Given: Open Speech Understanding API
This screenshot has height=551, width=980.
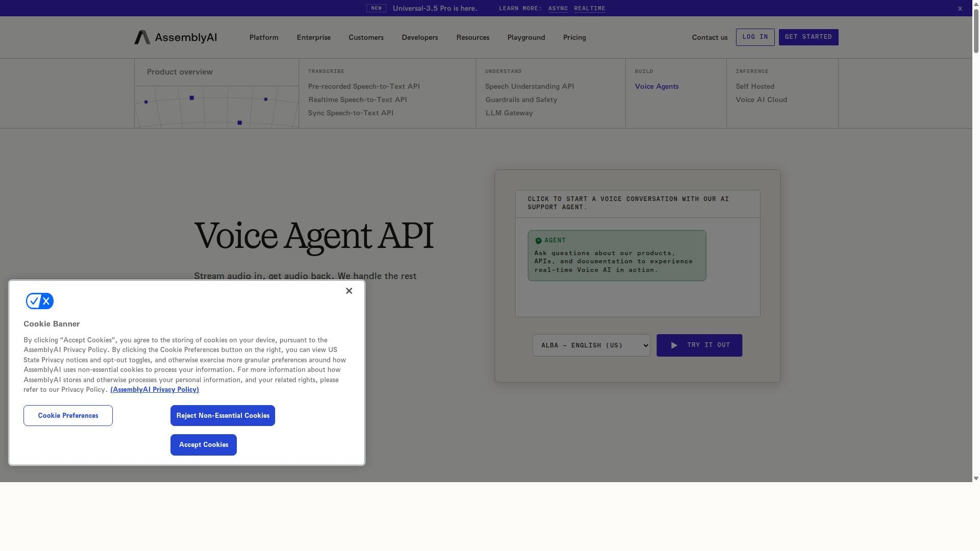Looking at the screenshot, I should (x=530, y=86).
